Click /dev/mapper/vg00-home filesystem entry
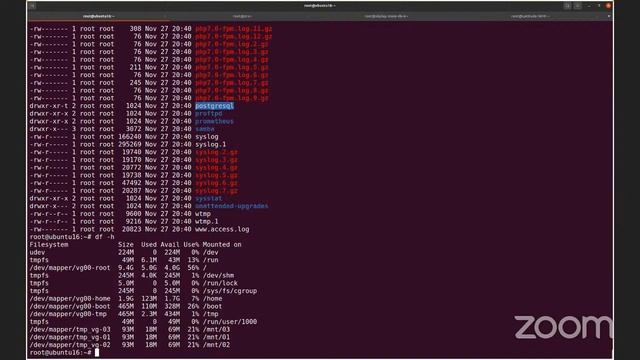 tap(70, 299)
